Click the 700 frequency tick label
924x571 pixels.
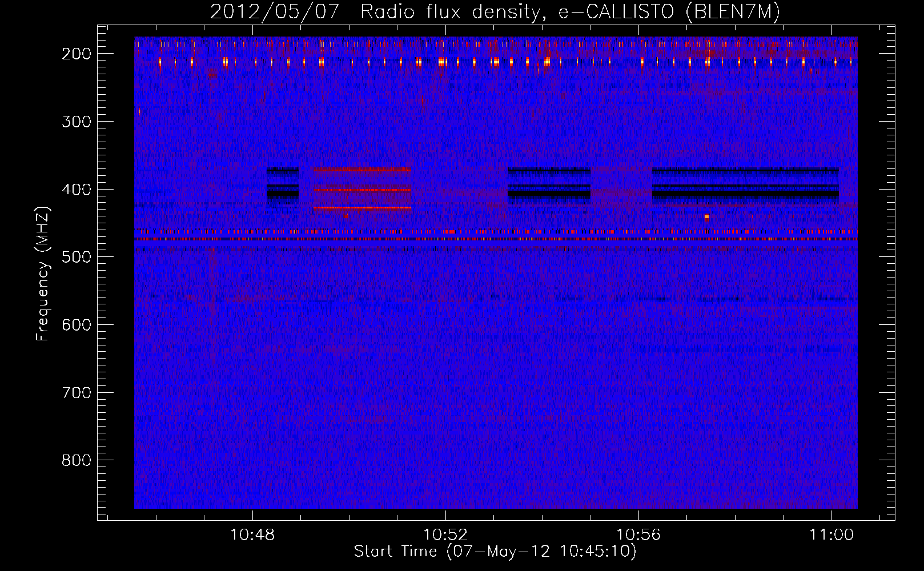[76, 393]
